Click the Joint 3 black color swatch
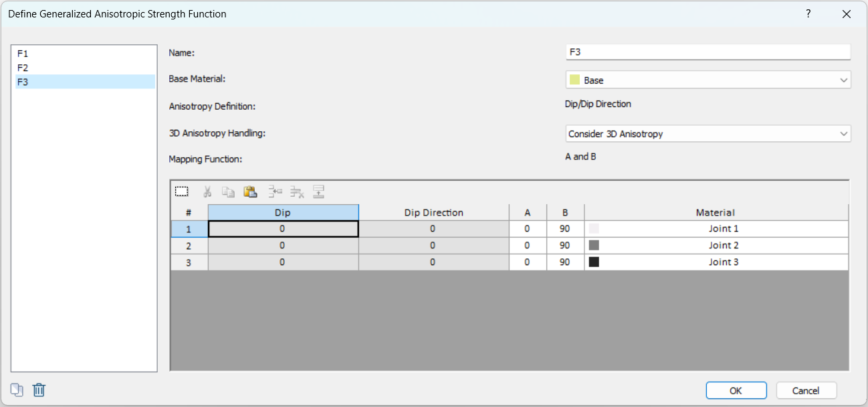Screen dimensions: 868x407 tap(594, 262)
